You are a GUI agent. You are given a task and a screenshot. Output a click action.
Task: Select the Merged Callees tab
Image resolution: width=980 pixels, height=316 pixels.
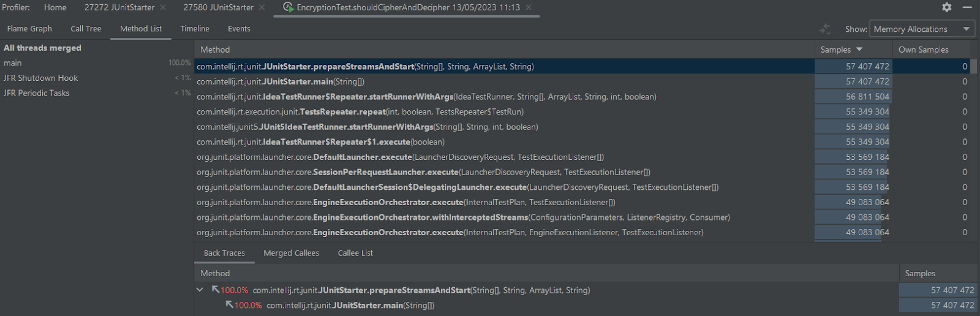292,253
